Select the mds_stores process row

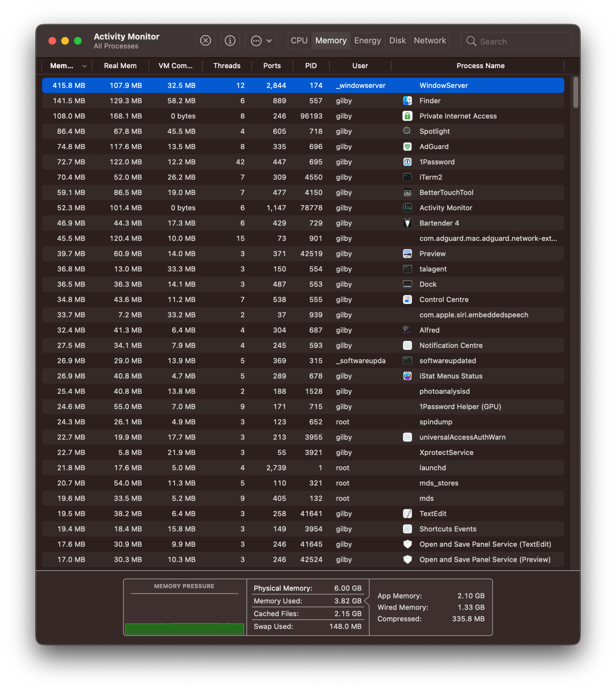303,483
